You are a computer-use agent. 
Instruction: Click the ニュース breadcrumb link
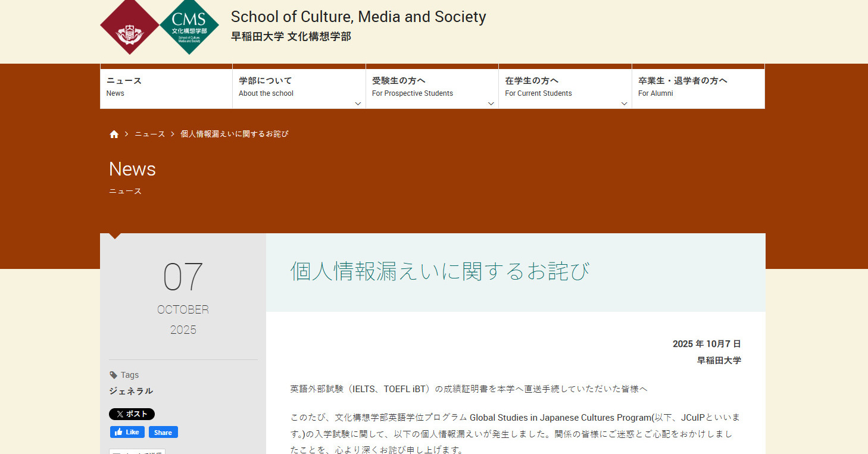[x=149, y=134]
